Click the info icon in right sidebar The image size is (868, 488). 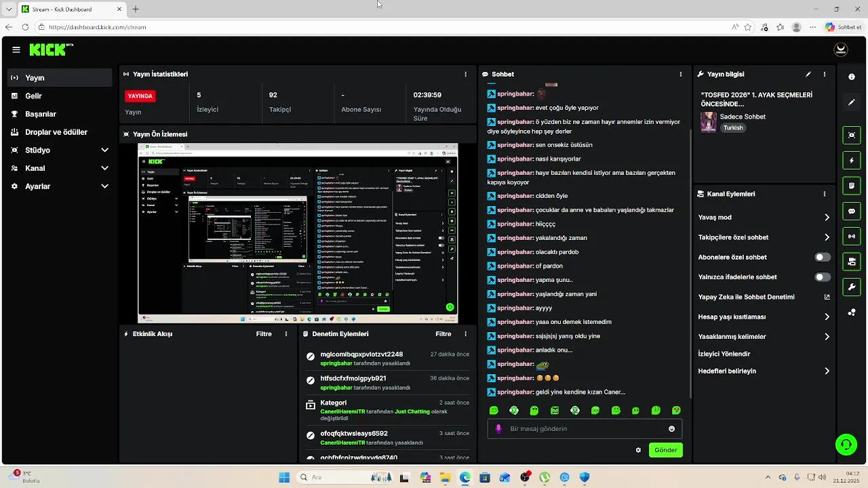(x=852, y=77)
